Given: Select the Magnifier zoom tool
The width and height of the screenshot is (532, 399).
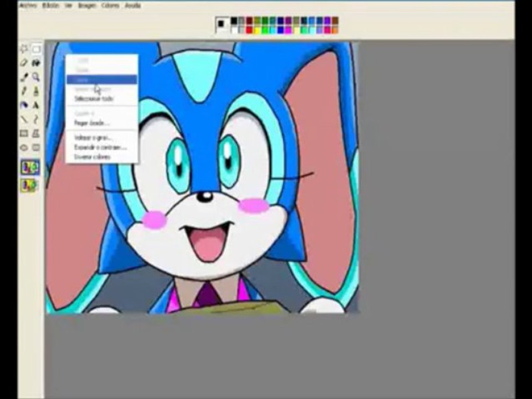Looking at the screenshot, I should coord(36,78).
